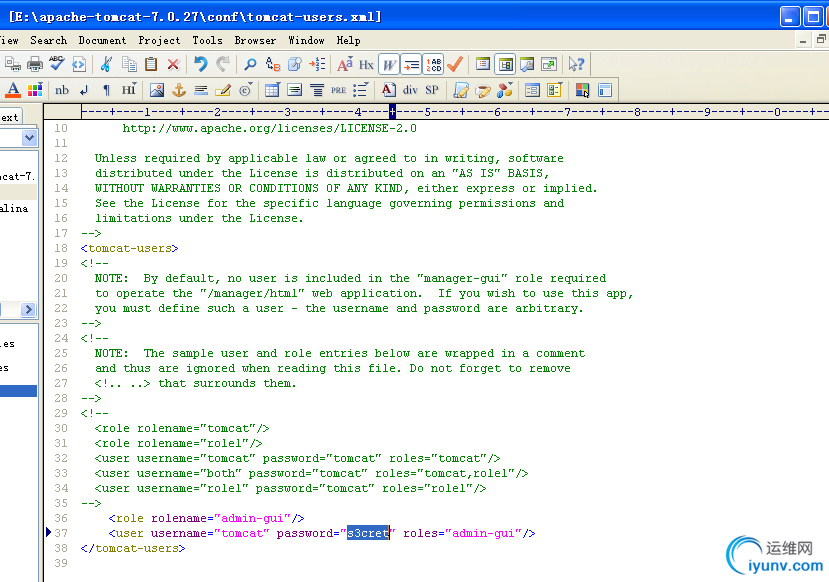Screen dimensions: 829x582
Task: Insert a paragraph tag icon
Action: pos(106,90)
